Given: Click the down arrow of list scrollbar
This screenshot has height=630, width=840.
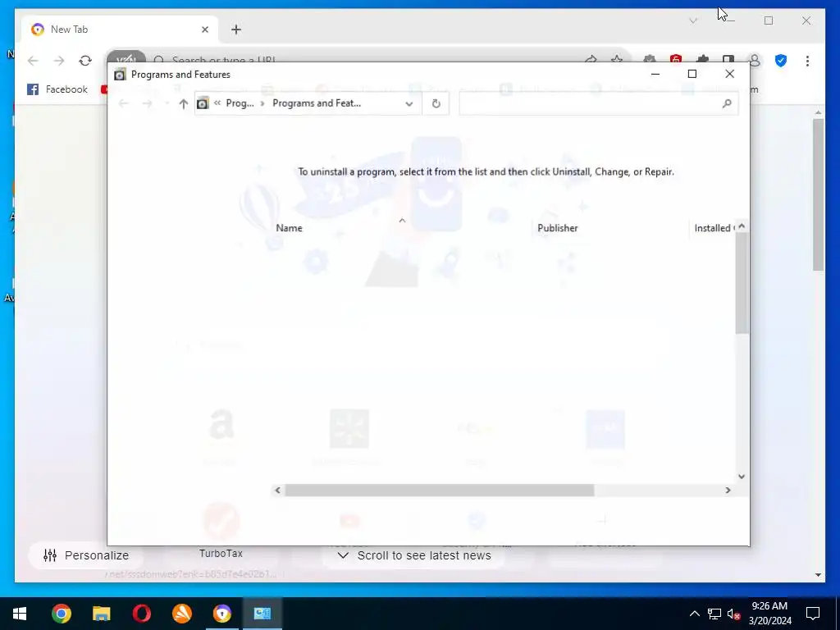Looking at the screenshot, I should pos(742,477).
